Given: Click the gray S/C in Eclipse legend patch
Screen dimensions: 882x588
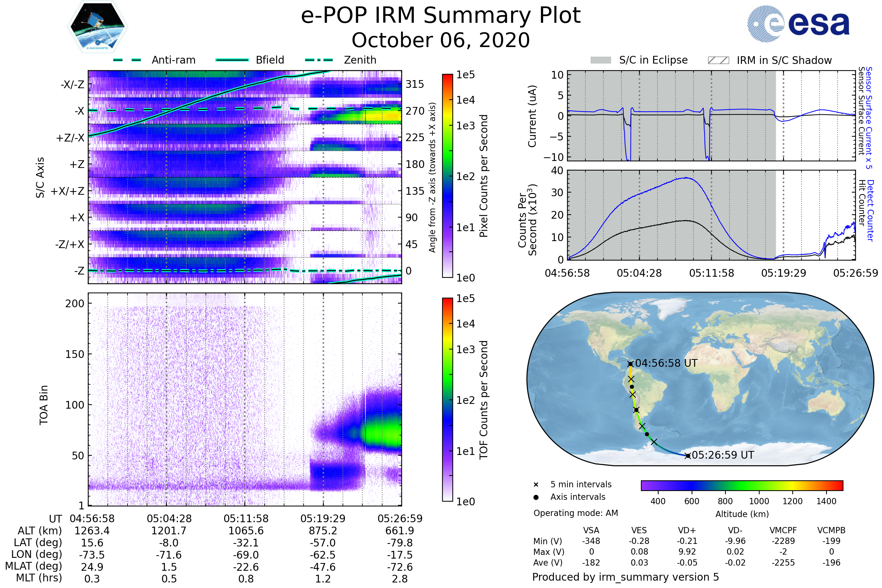Looking at the screenshot, I should click(x=601, y=60).
